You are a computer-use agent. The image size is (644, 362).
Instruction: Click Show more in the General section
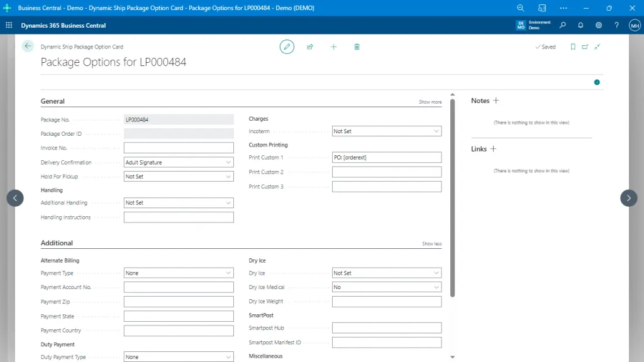click(x=430, y=101)
